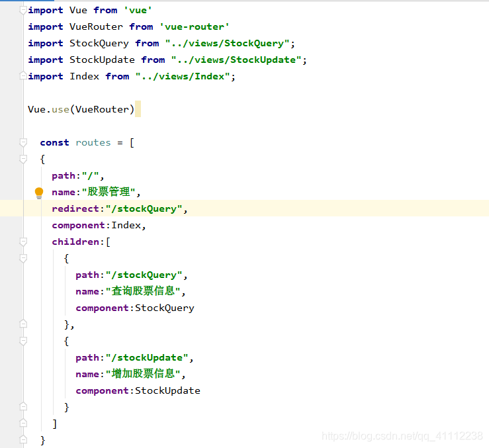Click the name string "查询股票信息"
The height and width of the screenshot is (448, 489).
(143, 291)
